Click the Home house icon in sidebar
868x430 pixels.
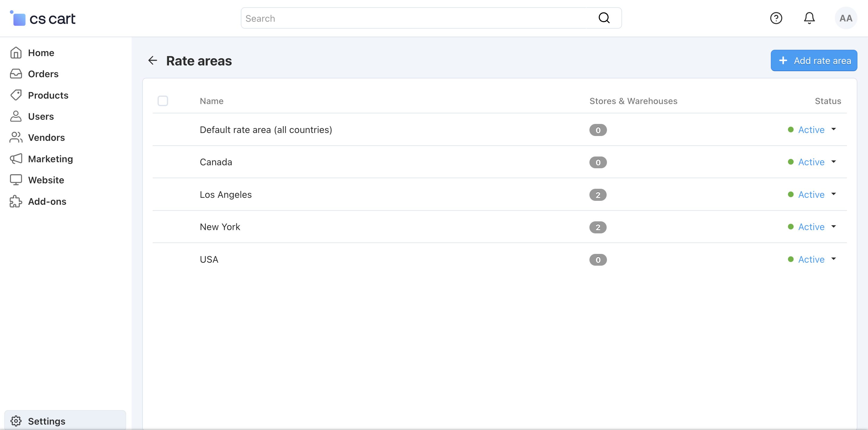(16, 53)
